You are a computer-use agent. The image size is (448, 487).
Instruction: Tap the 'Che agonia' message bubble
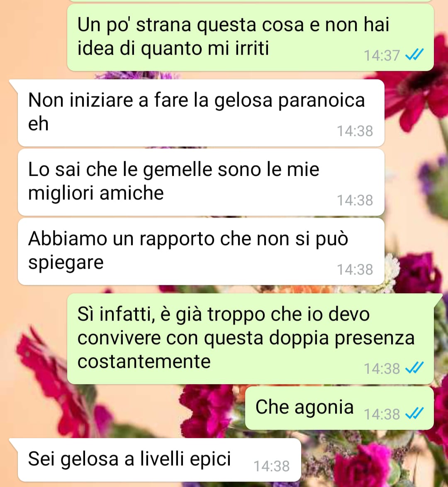(339, 408)
